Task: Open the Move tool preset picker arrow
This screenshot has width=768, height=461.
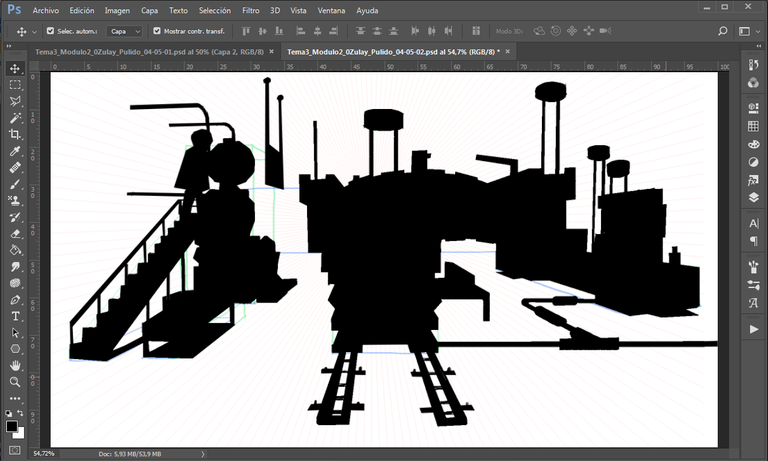Action: 34,31
